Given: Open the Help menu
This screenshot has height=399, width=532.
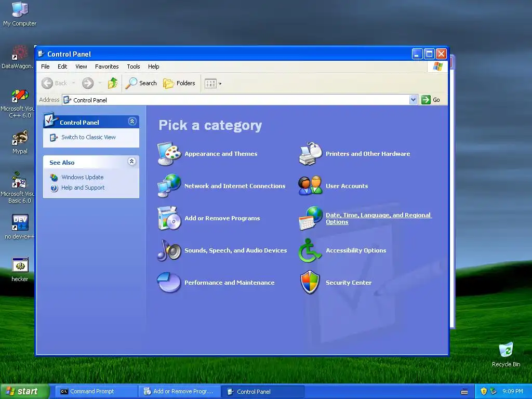Looking at the screenshot, I should [x=153, y=66].
